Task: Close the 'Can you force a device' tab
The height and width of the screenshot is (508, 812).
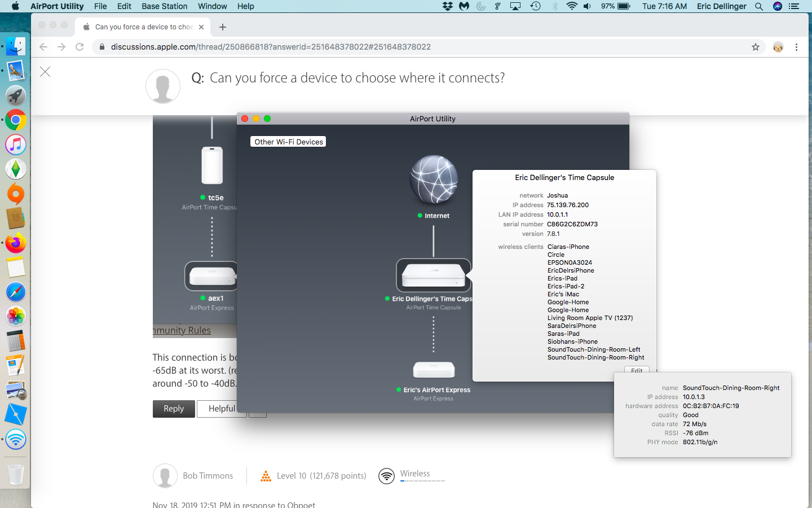Action: (201, 27)
